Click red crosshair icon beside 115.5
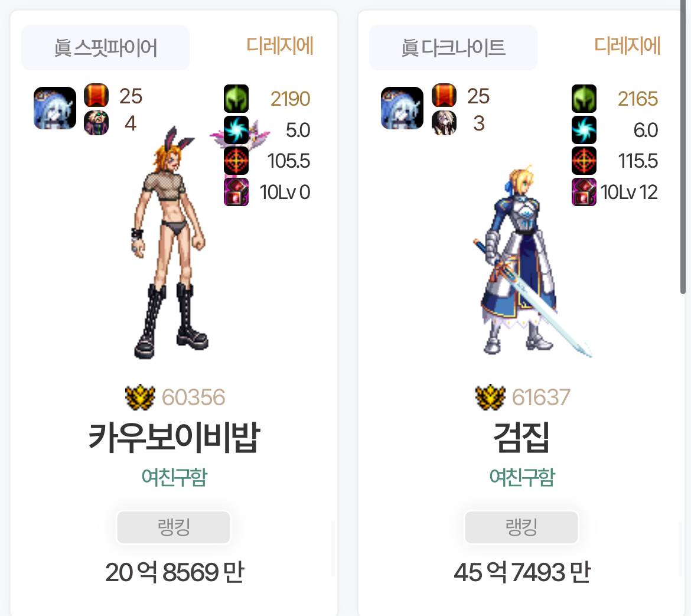Image resolution: width=691 pixels, height=616 pixels. click(584, 161)
